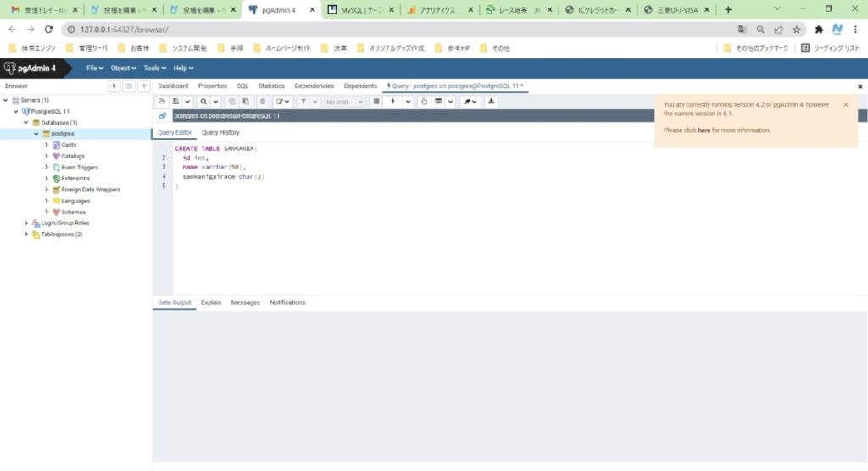The height and width of the screenshot is (471, 868).
Task: Dismiss the pgAdmin version notification
Action: [x=845, y=104]
